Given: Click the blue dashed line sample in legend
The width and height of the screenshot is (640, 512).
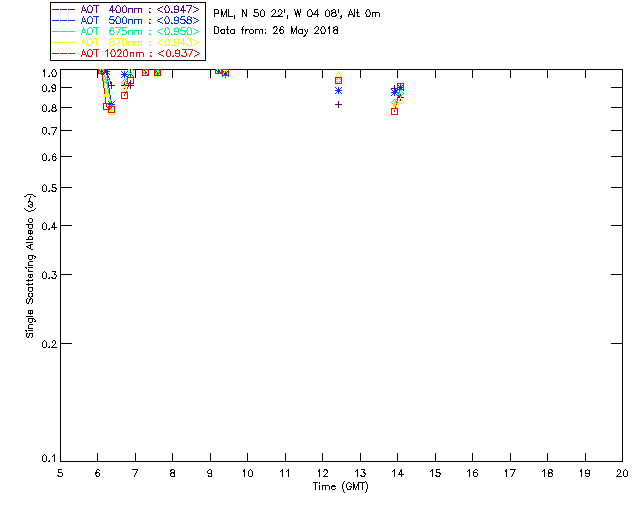Looking at the screenshot, I should point(63,20).
